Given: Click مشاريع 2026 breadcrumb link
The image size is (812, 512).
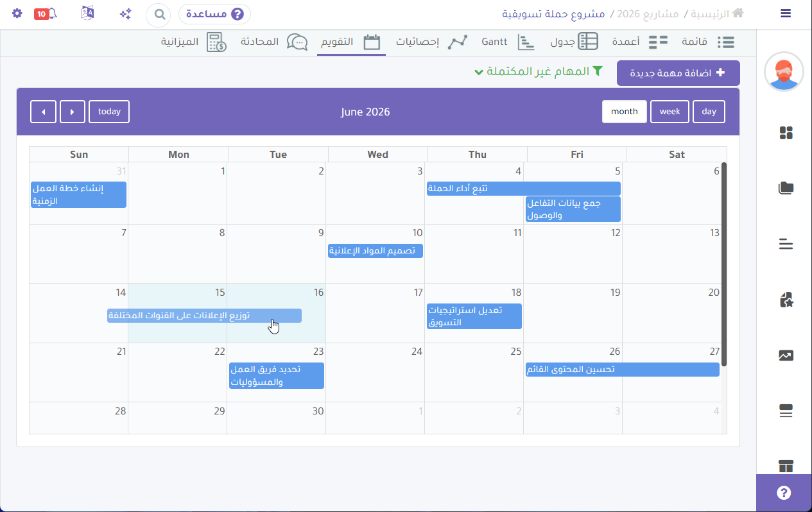Looking at the screenshot, I should pos(647,13).
